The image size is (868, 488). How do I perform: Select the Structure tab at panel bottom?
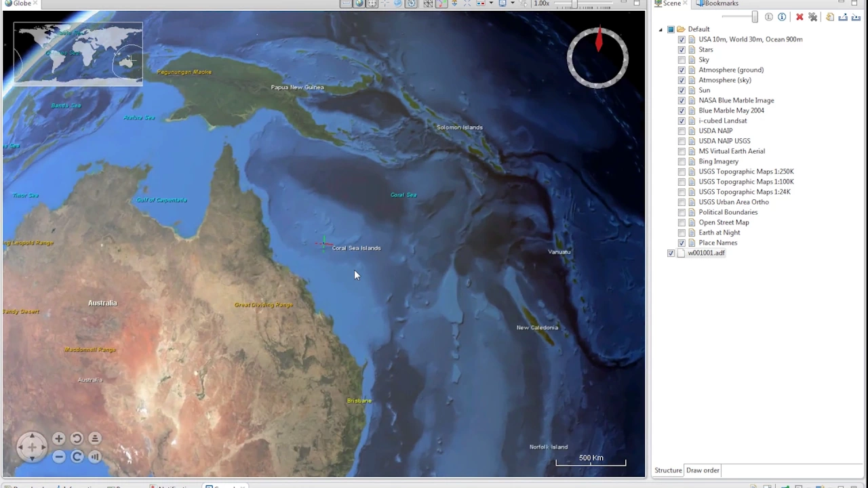pos(668,470)
